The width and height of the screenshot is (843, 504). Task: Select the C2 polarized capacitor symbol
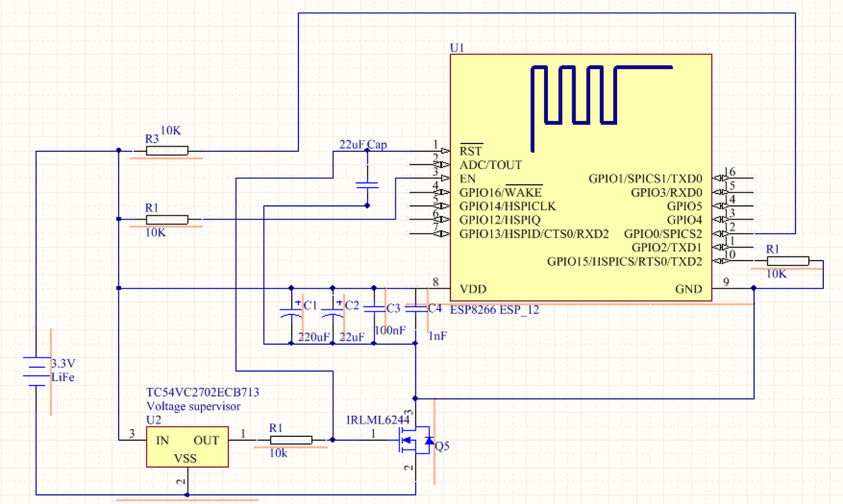pyautogui.click(x=333, y=313)
